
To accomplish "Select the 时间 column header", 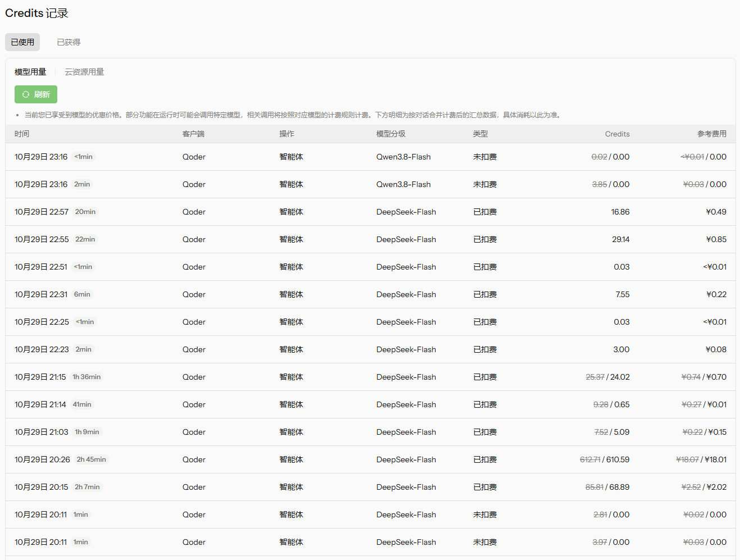I will [x=22, y=134].
